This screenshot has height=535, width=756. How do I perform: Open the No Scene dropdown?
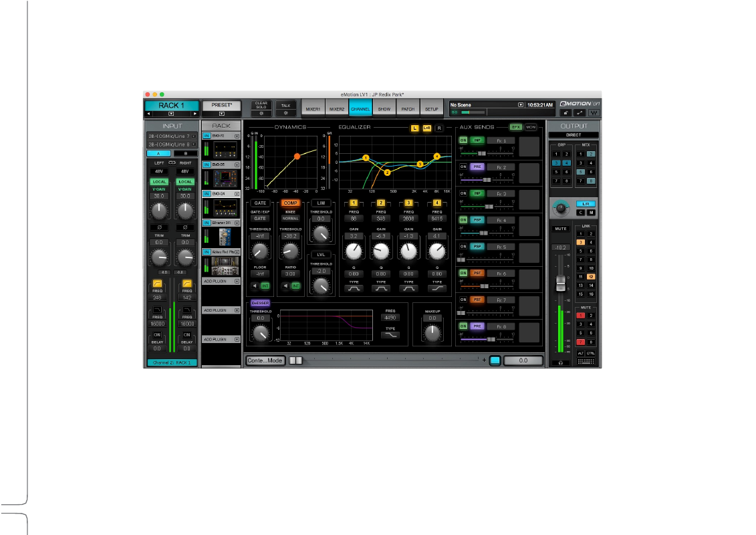pos(521,105)
